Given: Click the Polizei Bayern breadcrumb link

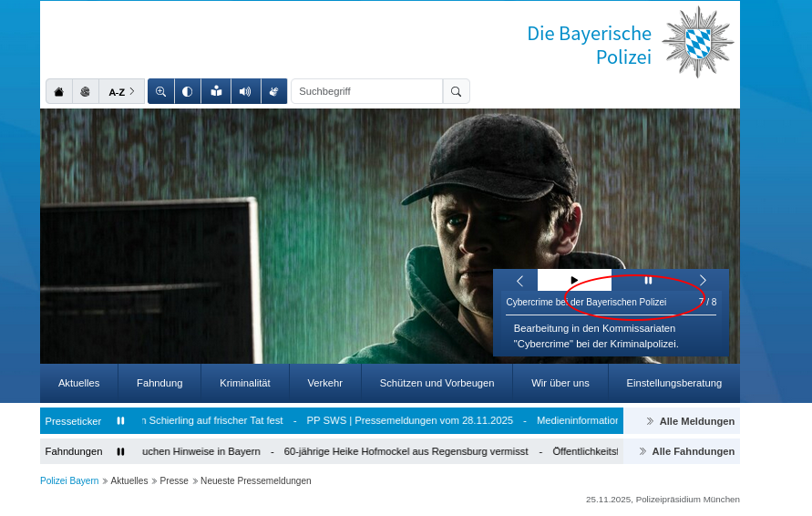Looking at the screenshot, I should click(x=69, y=480).
